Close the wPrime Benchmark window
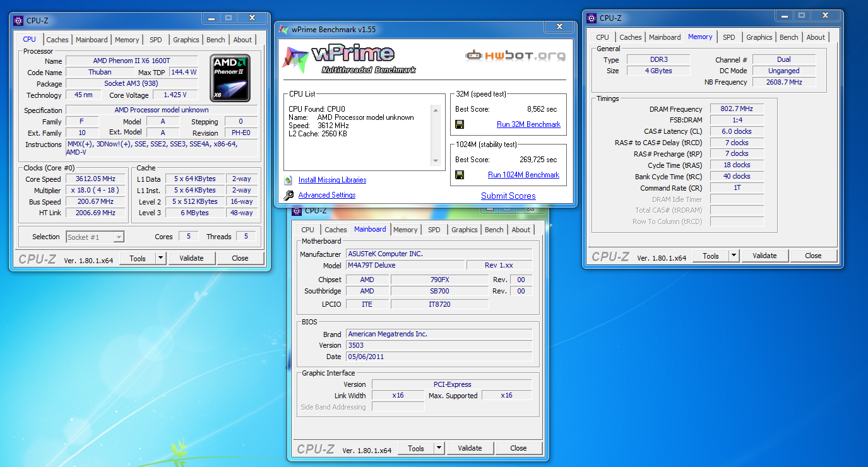868x467 pixels. [559, 27]
